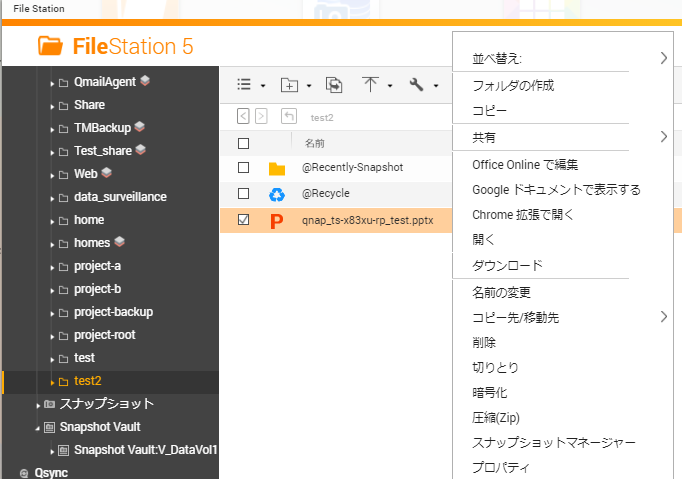Open the @Recycle folder name
The width and height of the screenshot is (682, 479).
point(325,194)
